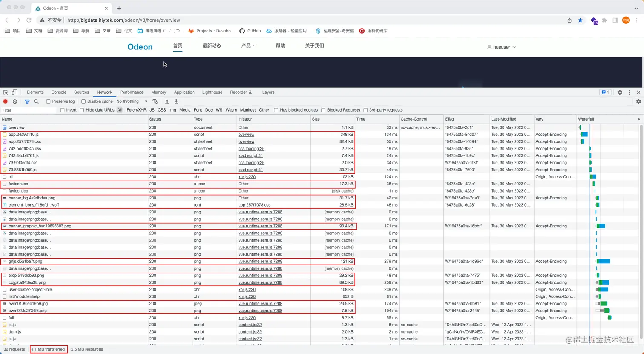Image resolution: width=644 pixels, height=354 pixels.
Task: Click the network Filter text field
Action: pos(29,110)
